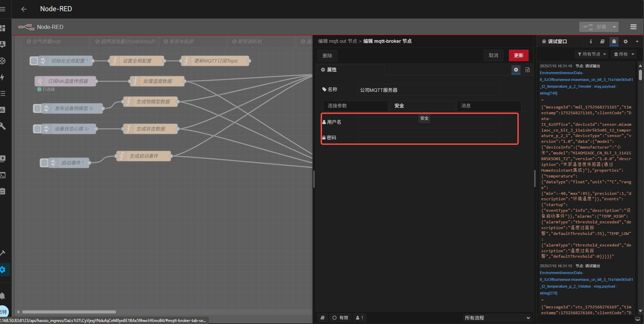Open node description document icon
The image size is (644, 324).
click(527, 70)
